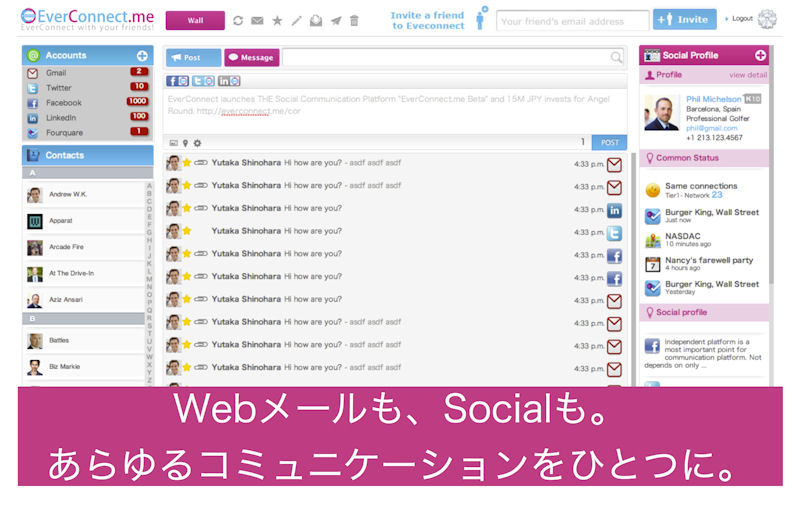Click the open-envelope read icon in toolbar
The width and height of the screenshot is (800, 522).
[316, 20]
